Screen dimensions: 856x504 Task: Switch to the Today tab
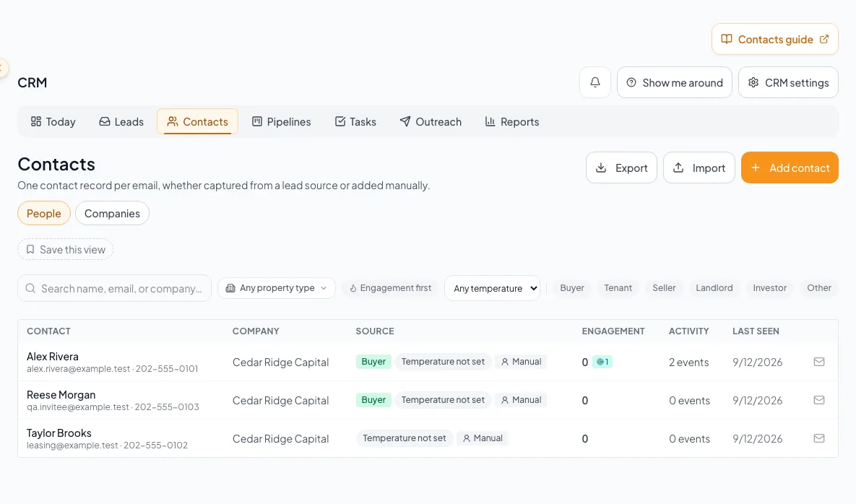[53, 121]
